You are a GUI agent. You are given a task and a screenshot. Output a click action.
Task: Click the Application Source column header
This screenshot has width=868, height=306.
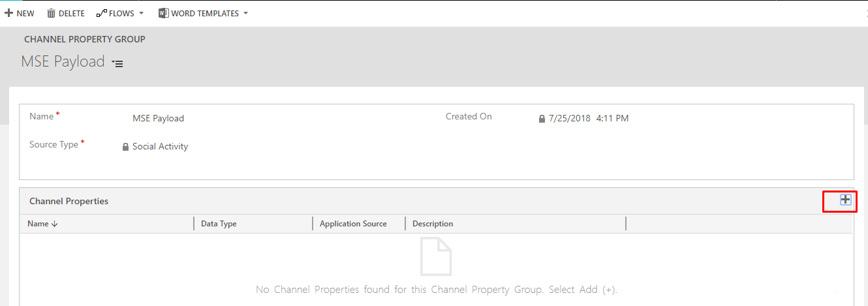pyautogui.click(x=353, y=224)
